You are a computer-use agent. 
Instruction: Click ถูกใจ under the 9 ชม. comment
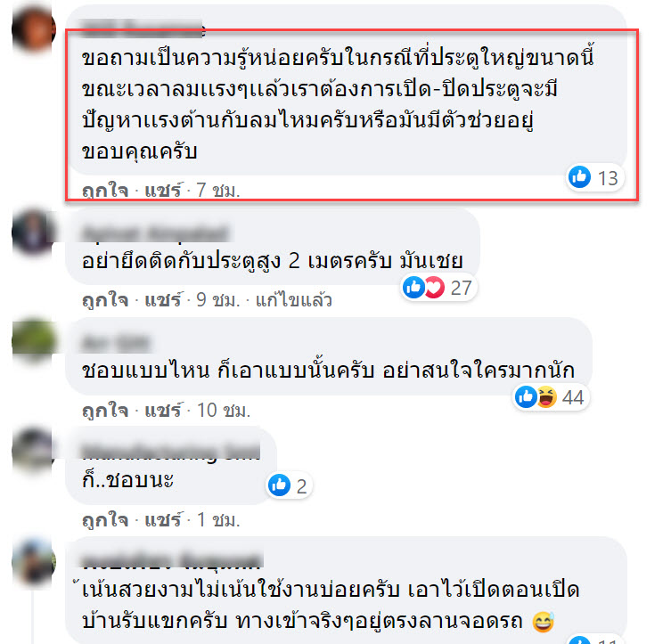(105, 300)
